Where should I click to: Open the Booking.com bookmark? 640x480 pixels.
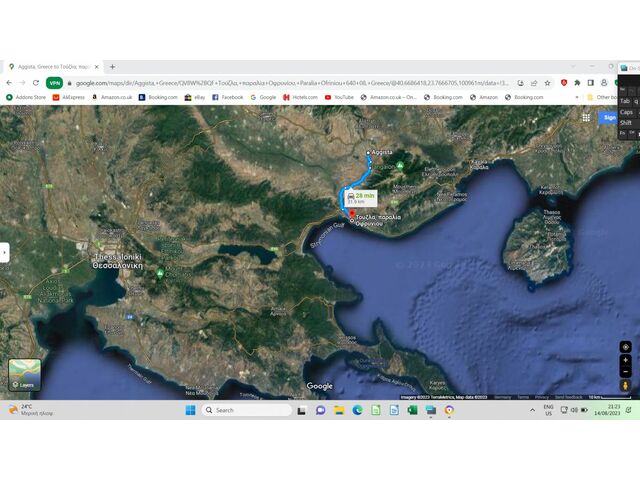(x=158, y=97)
